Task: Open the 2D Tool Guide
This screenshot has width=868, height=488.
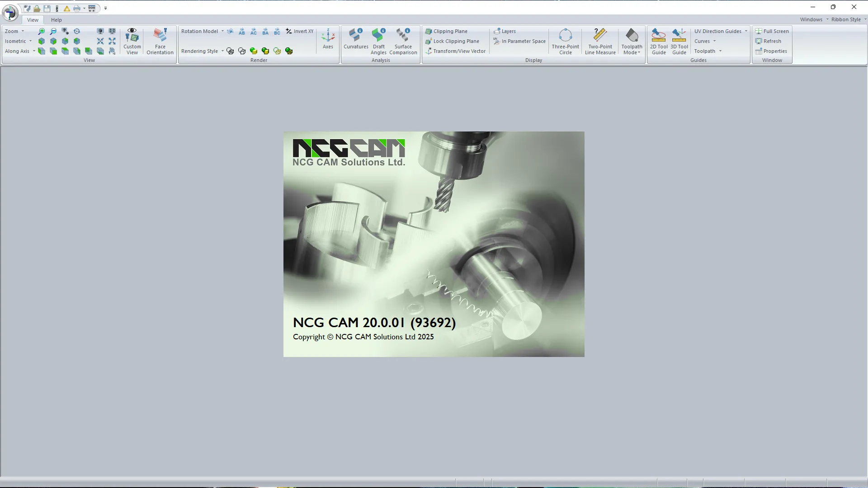Action: click(x=658, y=41)
